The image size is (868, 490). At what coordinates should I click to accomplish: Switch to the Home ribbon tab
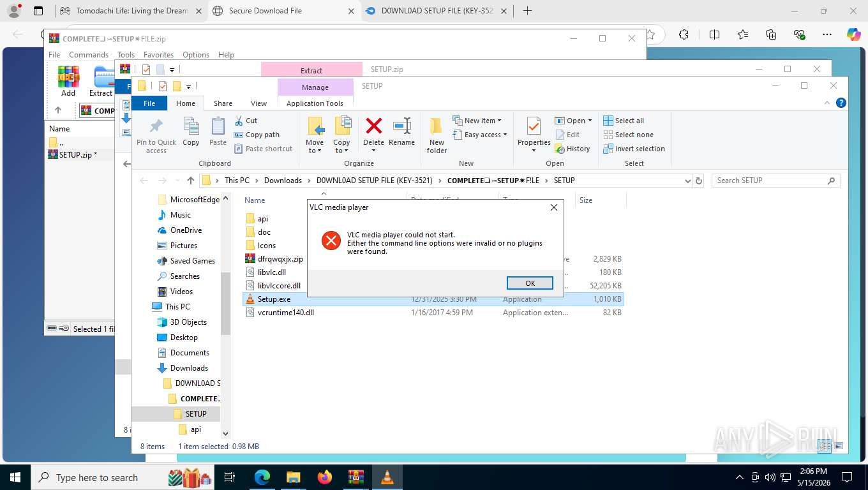pos(186,103)
